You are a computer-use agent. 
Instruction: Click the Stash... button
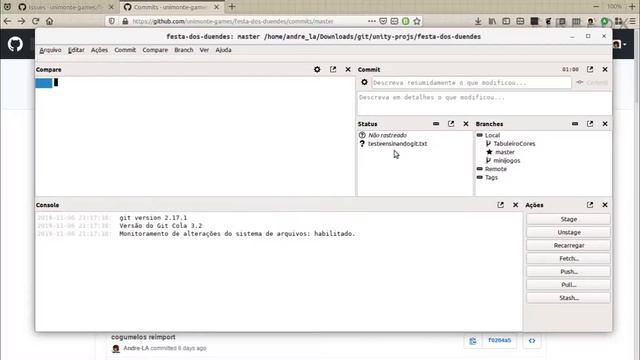pos(569,298)
